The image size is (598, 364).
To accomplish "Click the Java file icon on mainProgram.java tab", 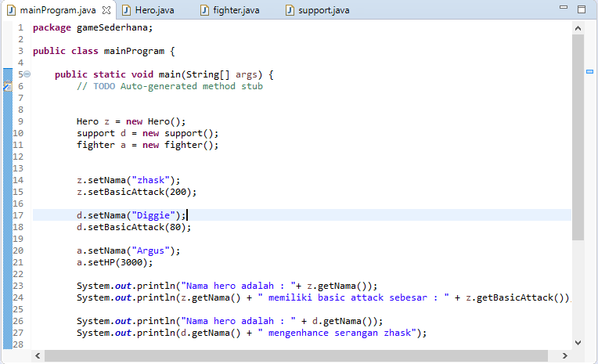I will point(12,10).
